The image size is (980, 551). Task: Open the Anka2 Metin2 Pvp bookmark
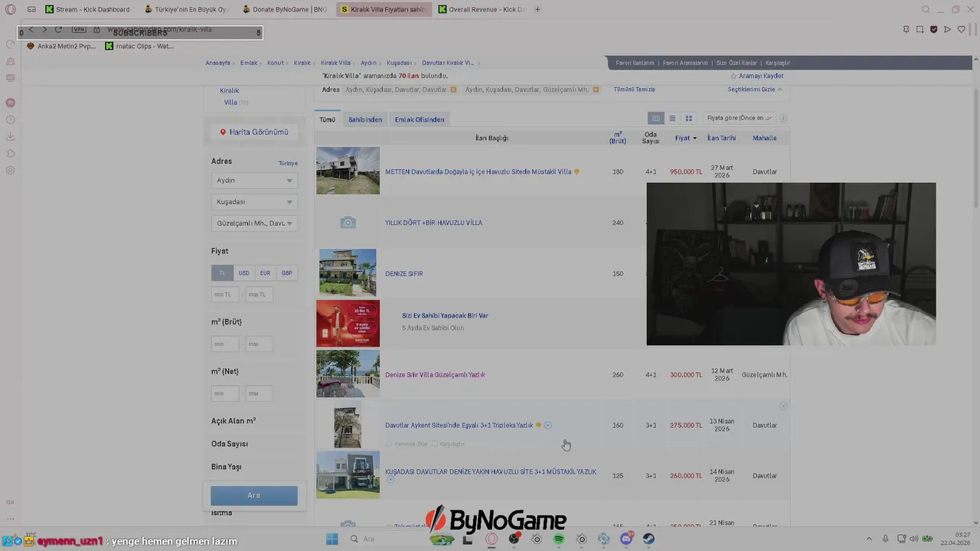(x=61, y=46)
